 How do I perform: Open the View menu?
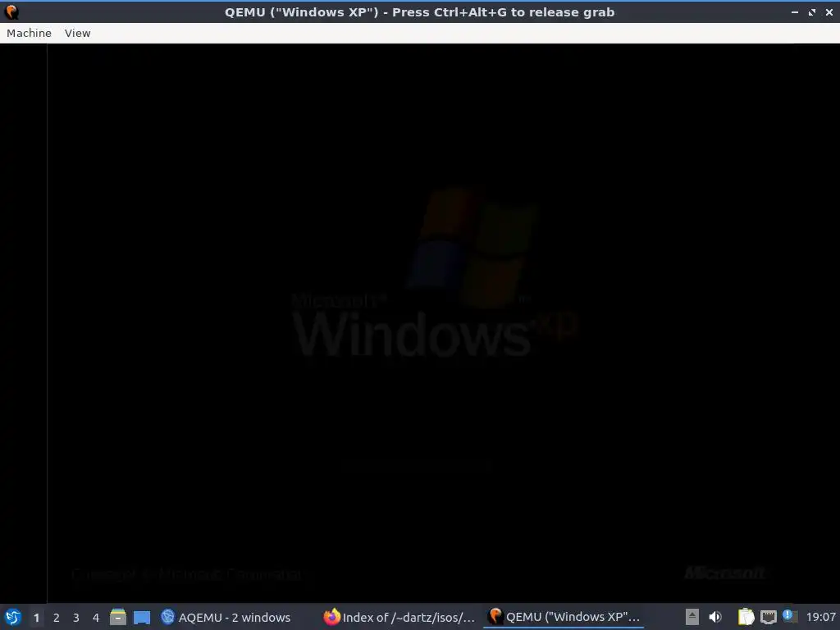click(78, 33)
